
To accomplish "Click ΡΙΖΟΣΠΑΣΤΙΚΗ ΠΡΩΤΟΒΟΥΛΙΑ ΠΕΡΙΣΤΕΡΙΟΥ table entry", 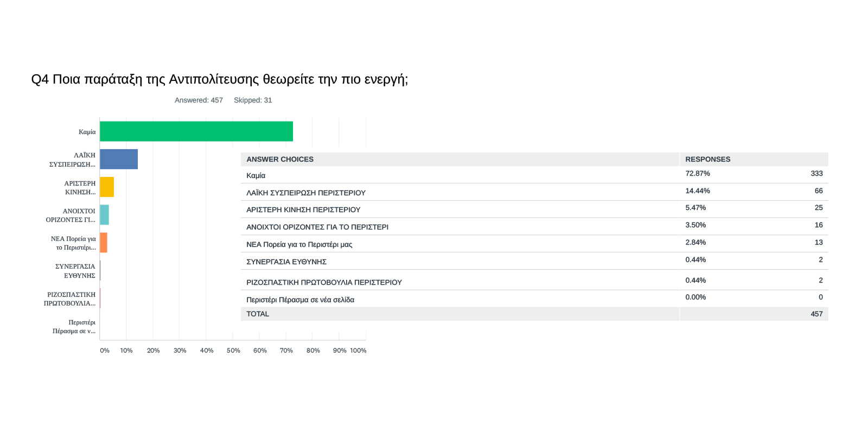I will tap(324, 283).
